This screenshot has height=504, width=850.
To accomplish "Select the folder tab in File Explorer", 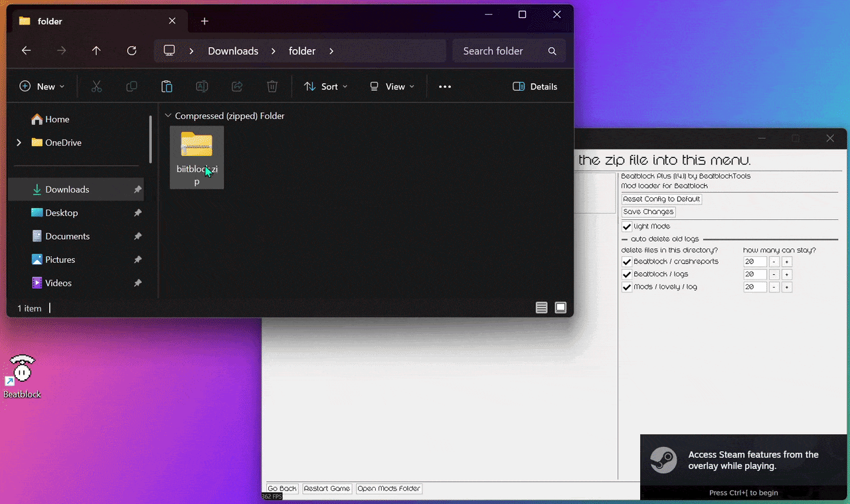I will [98, 21].
